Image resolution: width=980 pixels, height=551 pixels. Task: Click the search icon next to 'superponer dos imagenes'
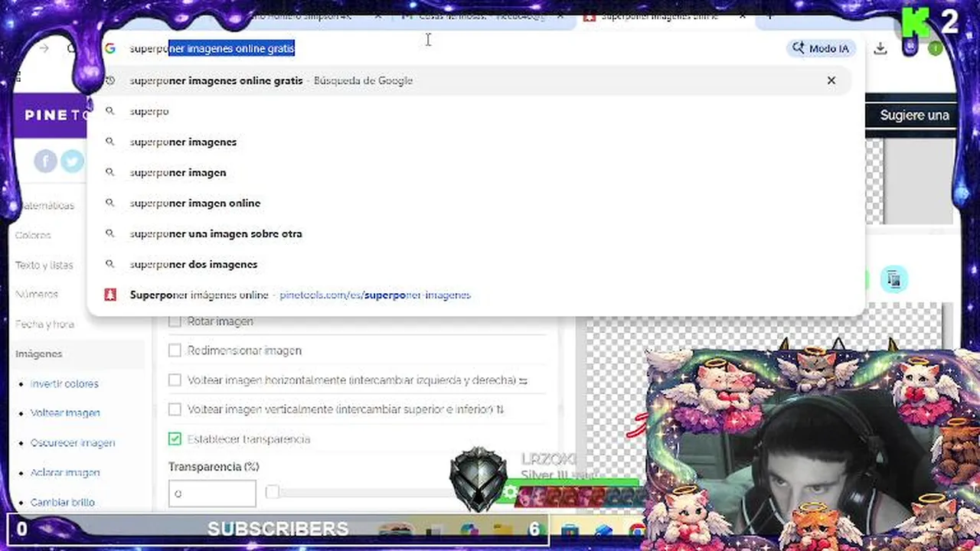[x=110, y=264]
